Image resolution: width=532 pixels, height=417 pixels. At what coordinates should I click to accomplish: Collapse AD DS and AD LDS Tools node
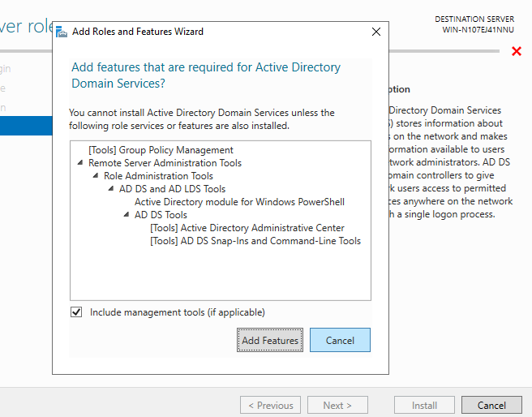[111, 189]
